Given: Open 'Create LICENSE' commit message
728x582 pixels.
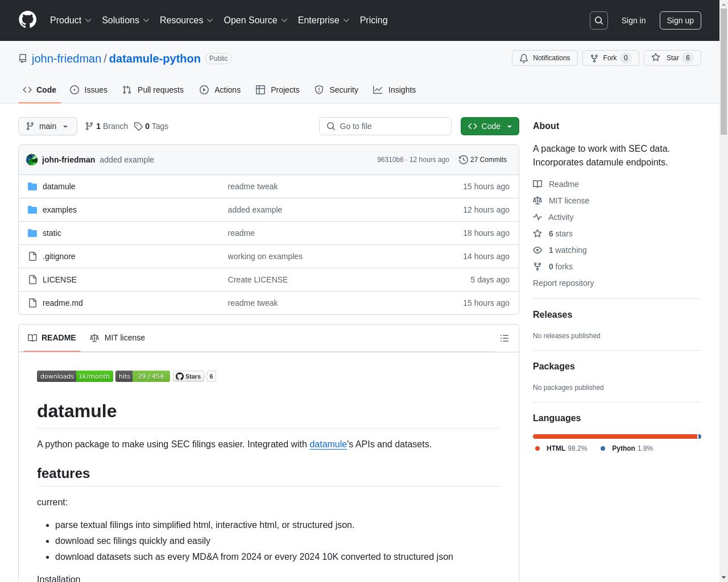Looking at the screenshot, I should [x=258, y=280].
